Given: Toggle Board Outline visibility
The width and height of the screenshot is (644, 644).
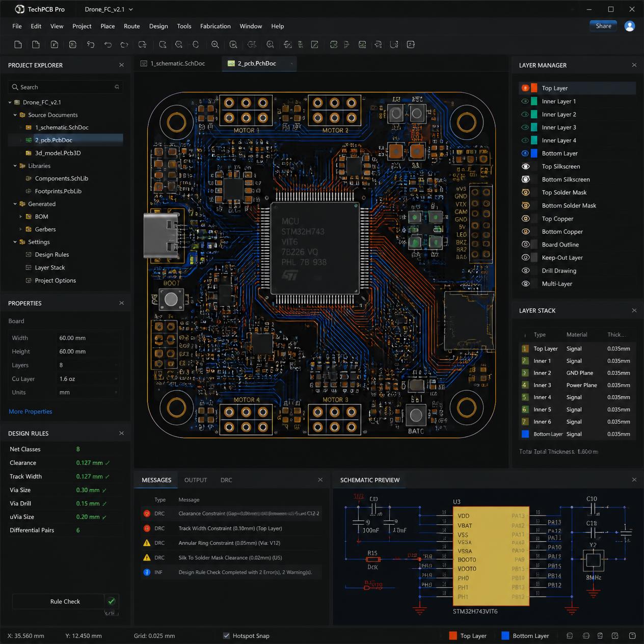Looking at the screenshot, I should coord(526,245).
